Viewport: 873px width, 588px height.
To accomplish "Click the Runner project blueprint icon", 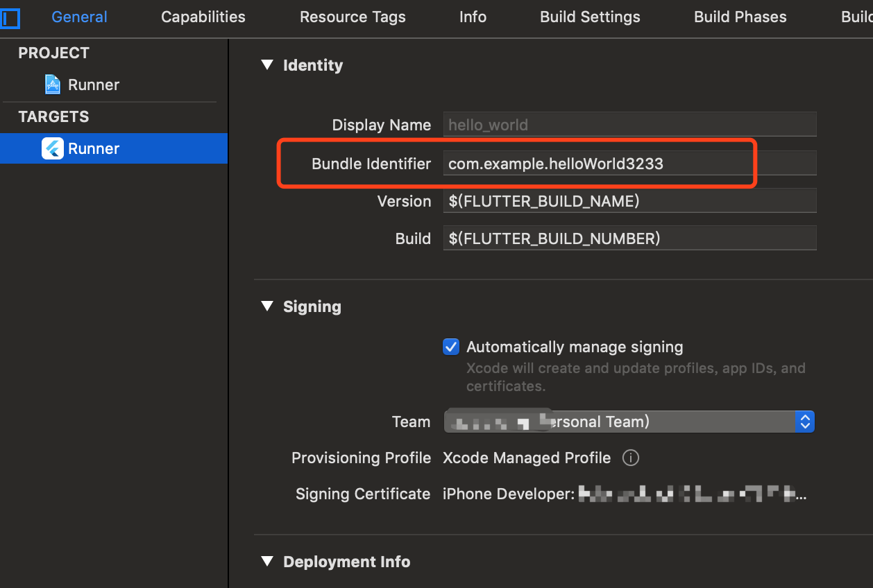I will pyautogui.click(x=53, y=85).
